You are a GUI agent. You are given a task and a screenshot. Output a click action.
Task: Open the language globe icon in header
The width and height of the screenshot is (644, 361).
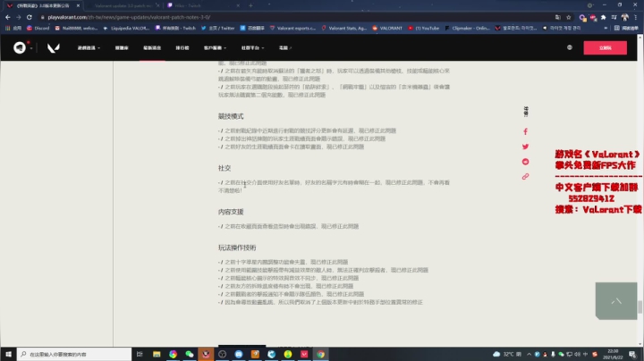(x=570, y=47)
